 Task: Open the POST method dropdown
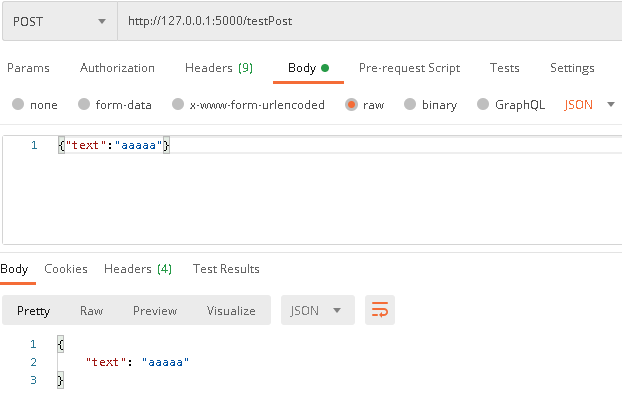pyautogui.click(x=60, y=21)
